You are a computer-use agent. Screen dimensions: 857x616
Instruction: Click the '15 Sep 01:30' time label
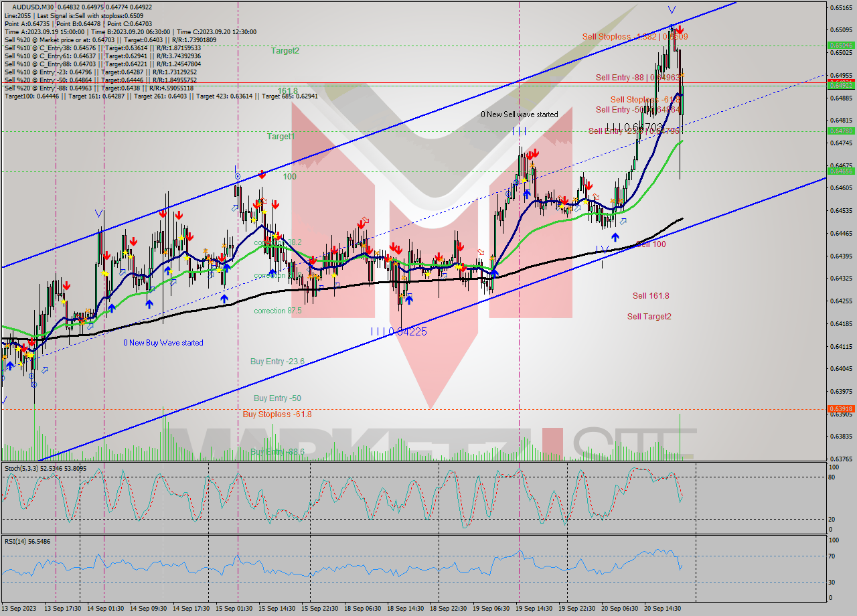pos(234,609)
